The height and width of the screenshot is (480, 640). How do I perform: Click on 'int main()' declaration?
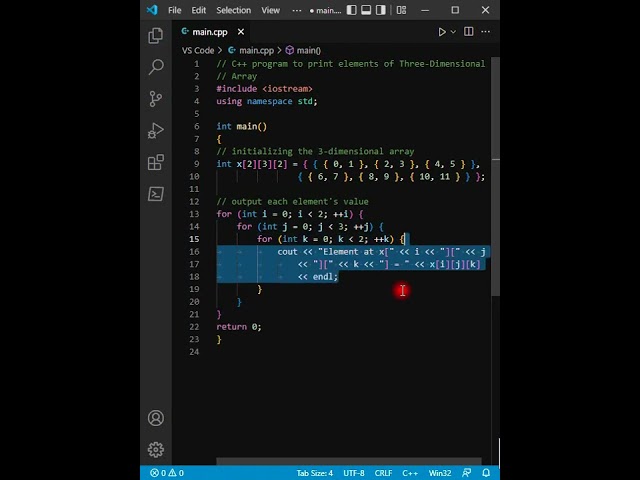(x=241, y=127)
